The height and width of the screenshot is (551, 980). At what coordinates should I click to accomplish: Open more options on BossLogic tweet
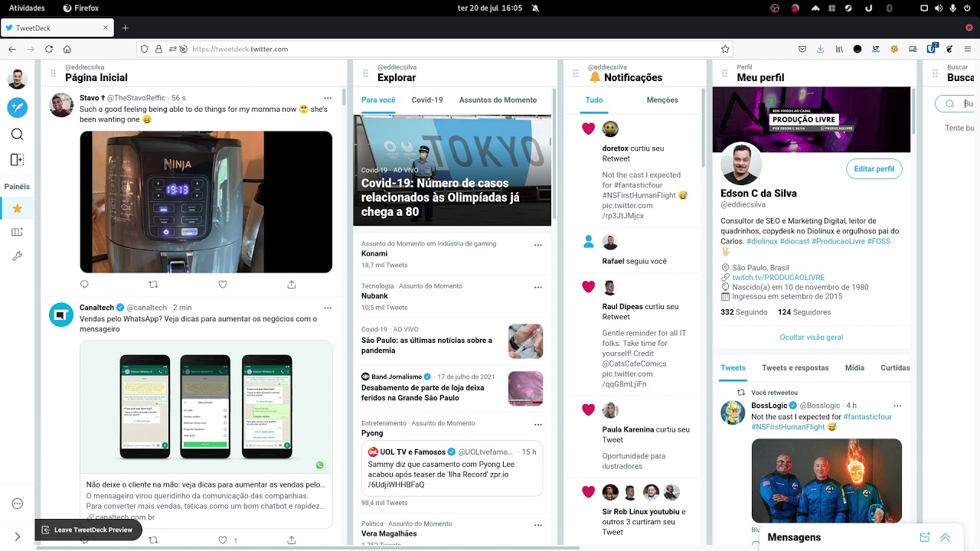897,406
